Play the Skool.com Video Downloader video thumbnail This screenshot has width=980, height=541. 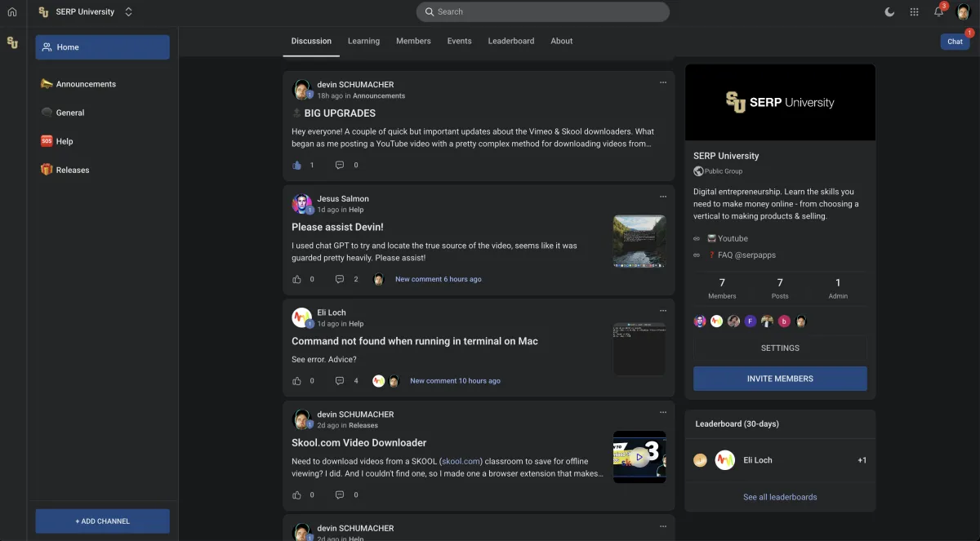[x=639, y=457]
